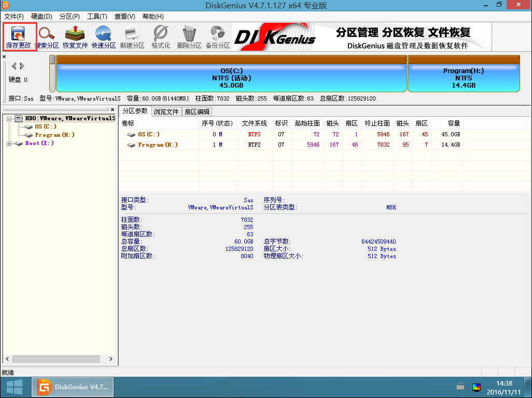The height and width of the screenshot is (398, 532).
Task: Click OS (C:) label in partition table
Action: coord(149,135)
